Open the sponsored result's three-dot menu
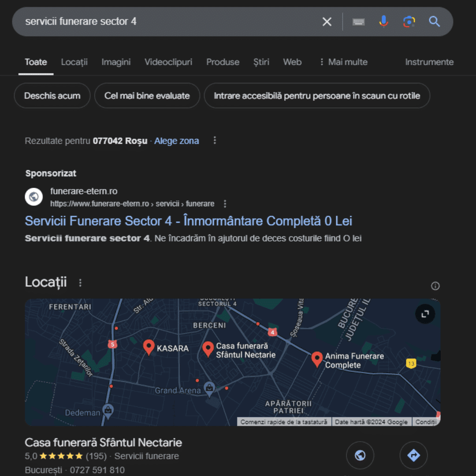 click(225, 204)
